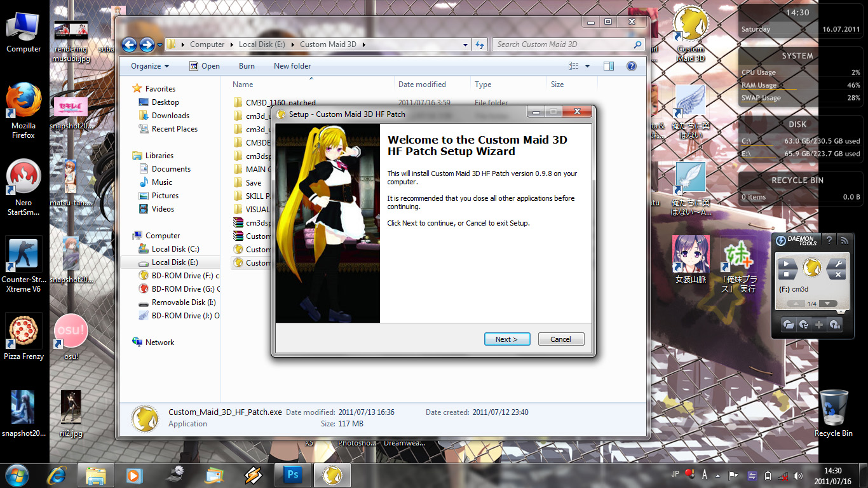Screen dimensions: 868x488
Task: Click the Daemon Tools open folder icon
Action: (x=789, y=325)
